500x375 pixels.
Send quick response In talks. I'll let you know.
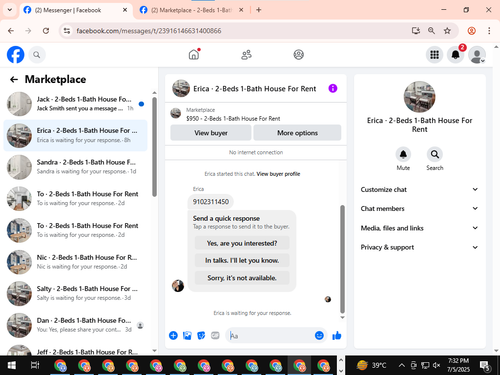(242, 260)
